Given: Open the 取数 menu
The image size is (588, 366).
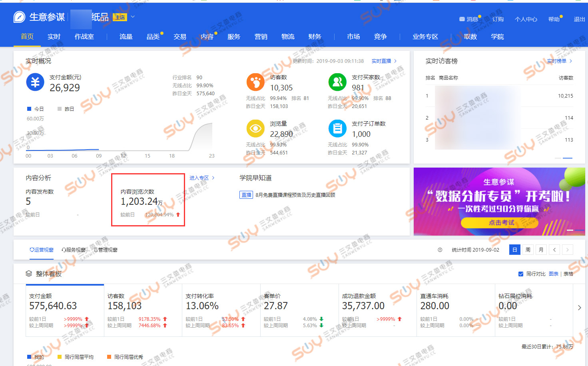Looking at the screenshot, I should click(x=470, y=36).
